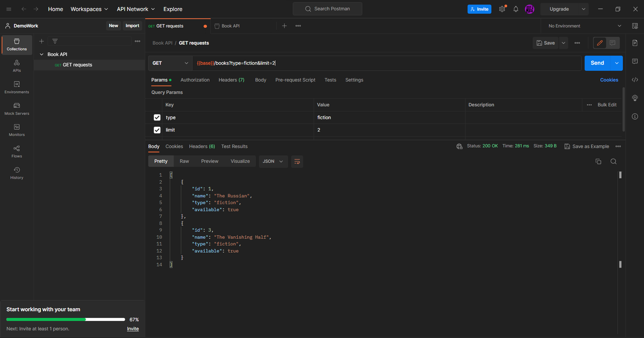Open the comments icon
Viewport: 644px width, 338px height.
(x=612, y=43)
